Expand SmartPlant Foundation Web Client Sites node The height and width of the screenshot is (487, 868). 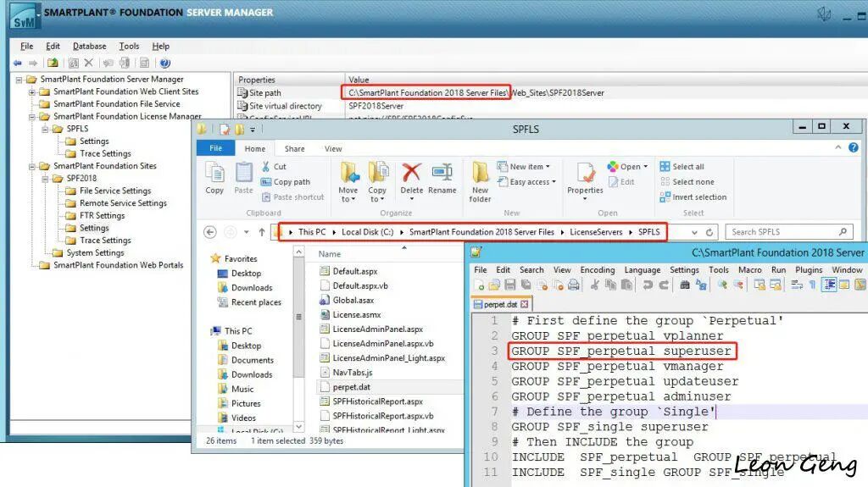32,91
